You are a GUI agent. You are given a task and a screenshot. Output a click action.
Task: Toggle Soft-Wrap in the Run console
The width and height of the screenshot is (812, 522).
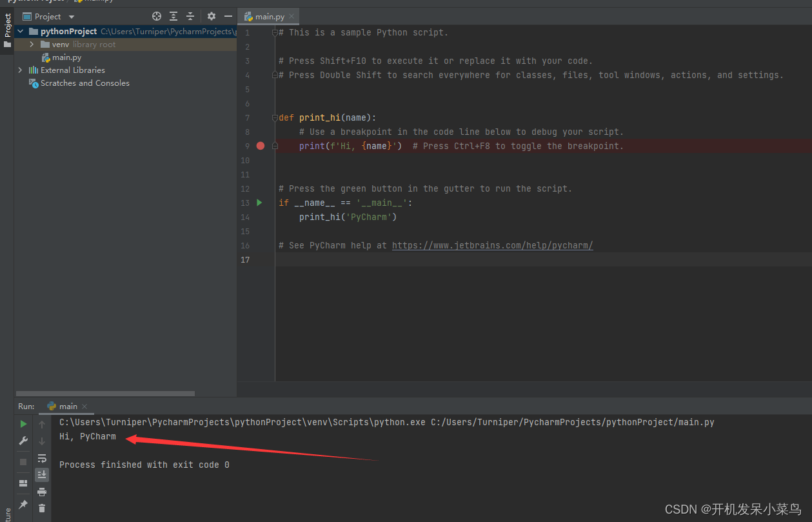pos(42,458)
